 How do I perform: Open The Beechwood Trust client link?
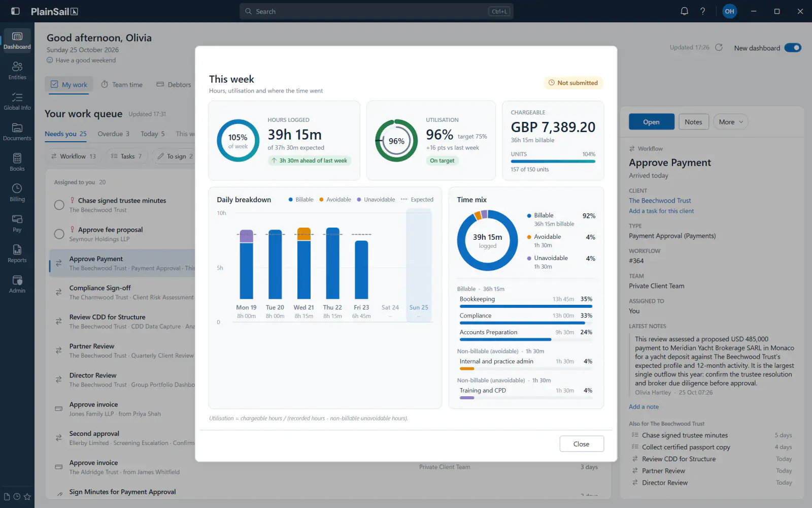point(660,201)
